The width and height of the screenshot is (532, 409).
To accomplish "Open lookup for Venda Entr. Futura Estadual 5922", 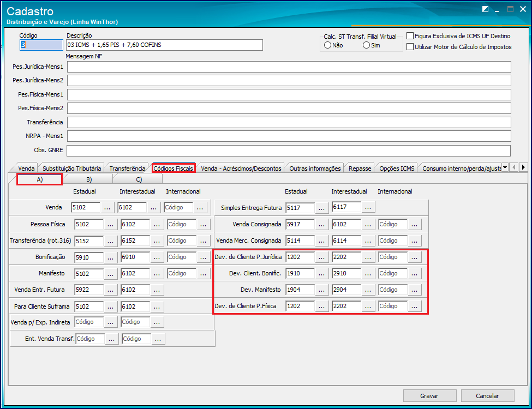I will pyautogui.click(x=110, y=290).
